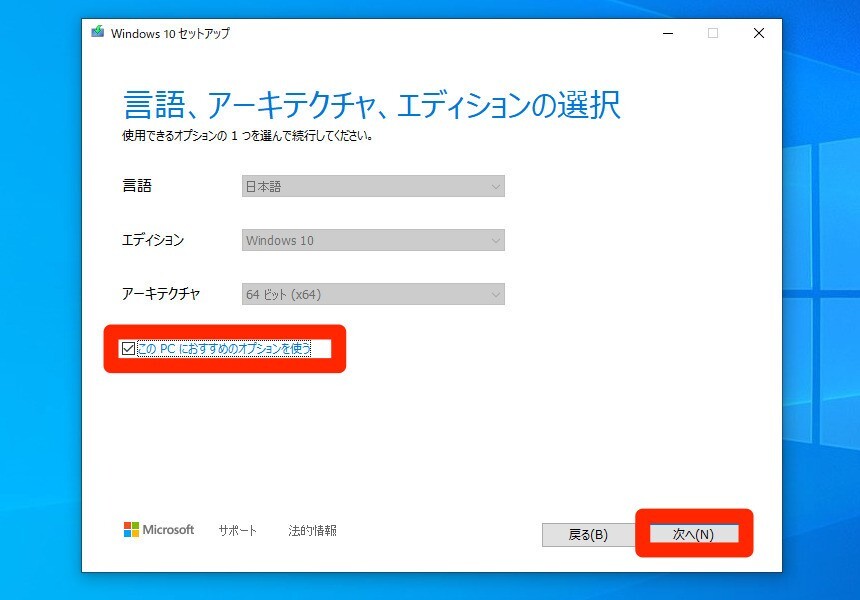Click the window title Windows 10 セットアップ
Image resolution: width=860 pixels, height=600 pixels.
(x=170, y=33)
